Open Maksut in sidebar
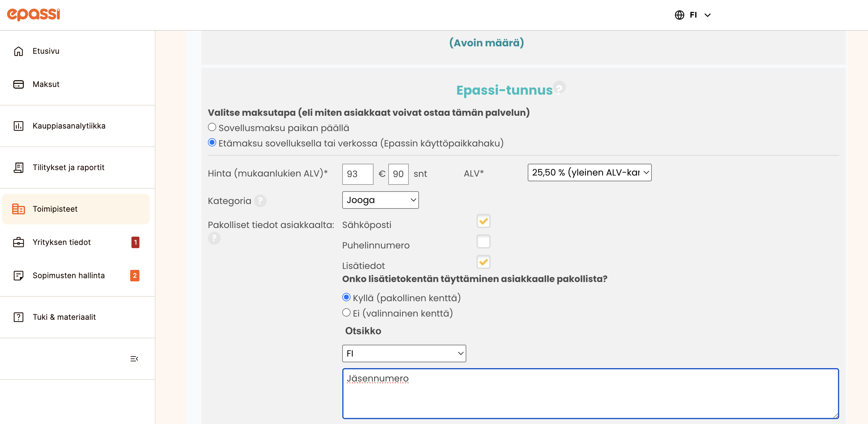 (x=76, y=84)
